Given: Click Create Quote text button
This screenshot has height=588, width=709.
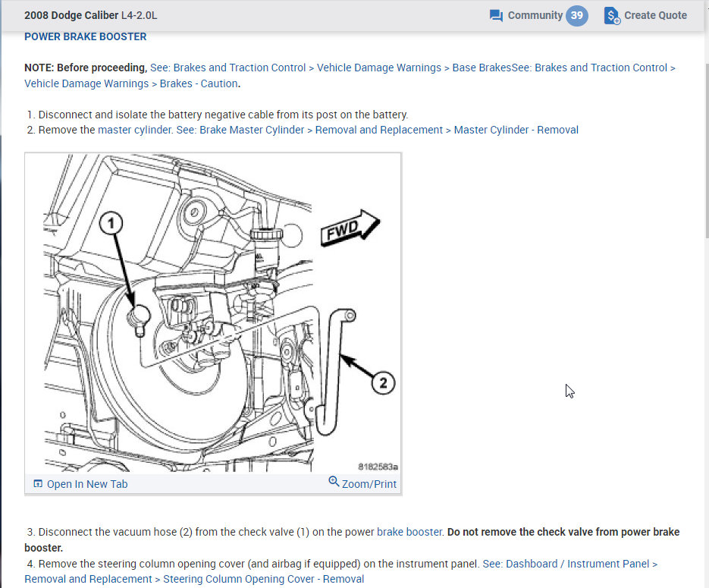Looking at the screenshot, I should 655,15.
